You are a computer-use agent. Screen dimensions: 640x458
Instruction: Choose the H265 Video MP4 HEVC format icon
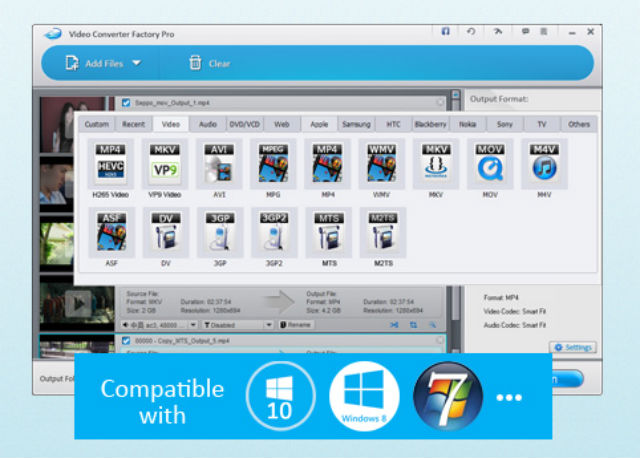pos(110,164)
